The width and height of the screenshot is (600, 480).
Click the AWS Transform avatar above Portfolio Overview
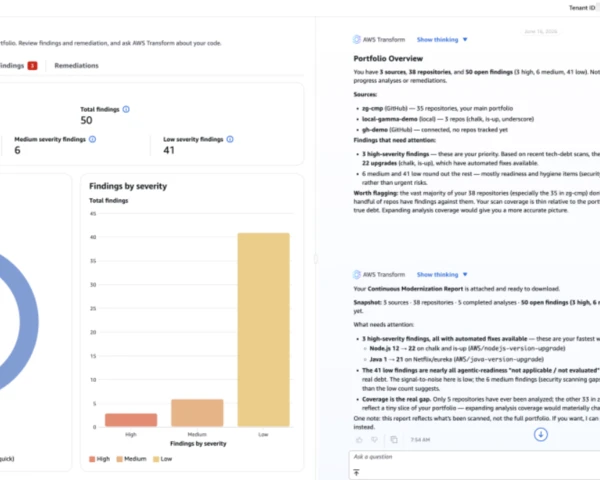coord(357,39)
